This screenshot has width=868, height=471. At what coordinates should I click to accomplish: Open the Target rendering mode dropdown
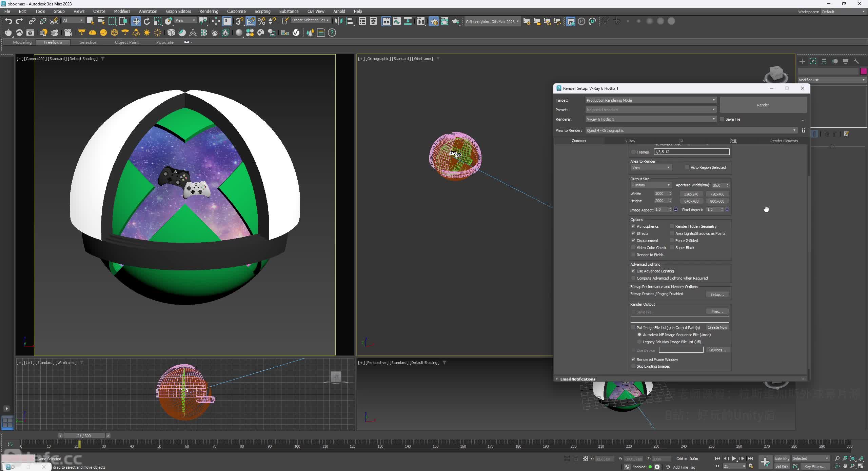[x=651, y=100]
